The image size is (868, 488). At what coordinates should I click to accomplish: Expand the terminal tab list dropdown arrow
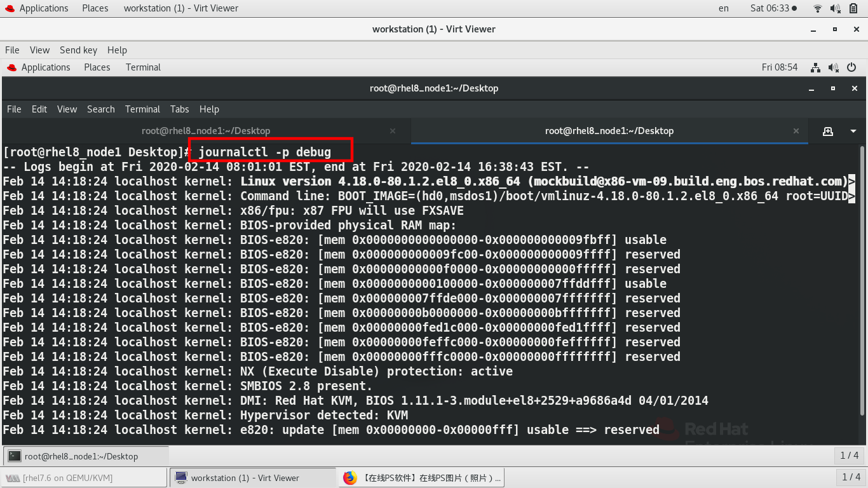tap(853, 131)
